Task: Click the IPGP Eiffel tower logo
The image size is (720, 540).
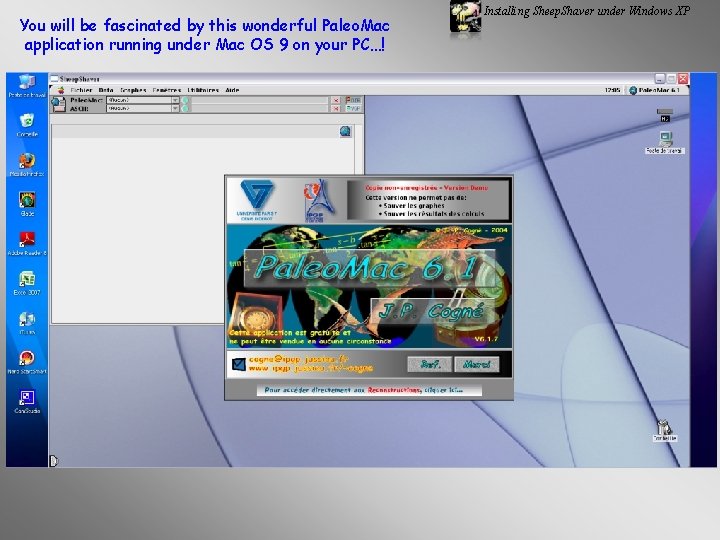Action: (x=319, y=201)
